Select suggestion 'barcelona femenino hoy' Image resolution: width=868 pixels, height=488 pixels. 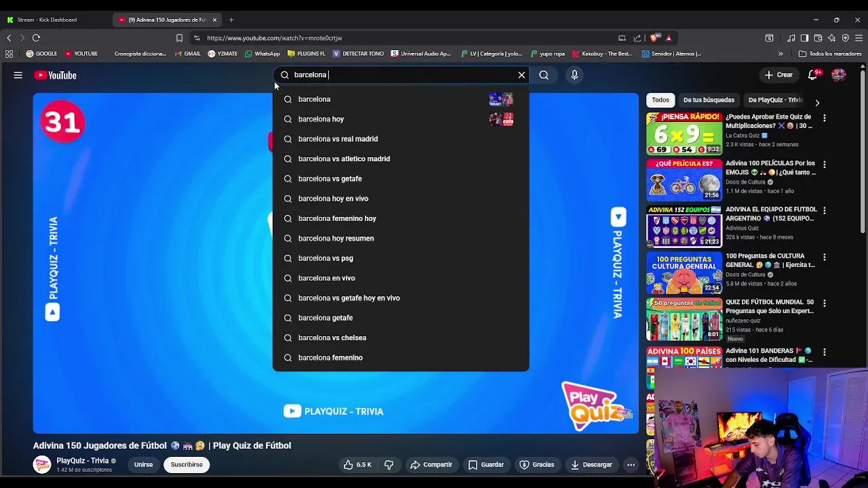coord(401,218)
